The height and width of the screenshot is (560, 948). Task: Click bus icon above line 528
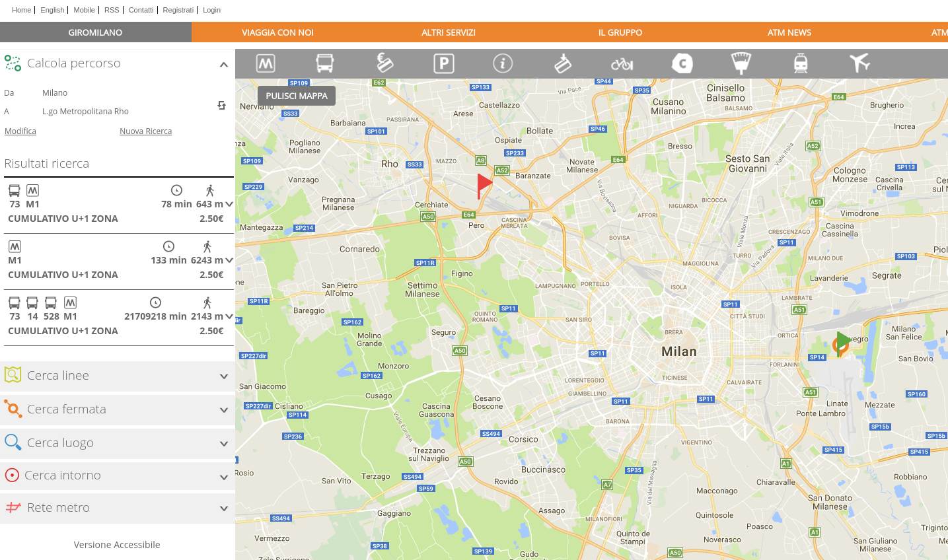[51, 302]
